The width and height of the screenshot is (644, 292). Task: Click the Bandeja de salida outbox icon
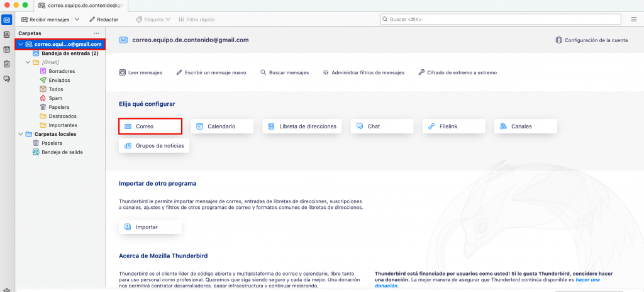tap(36, 152)
